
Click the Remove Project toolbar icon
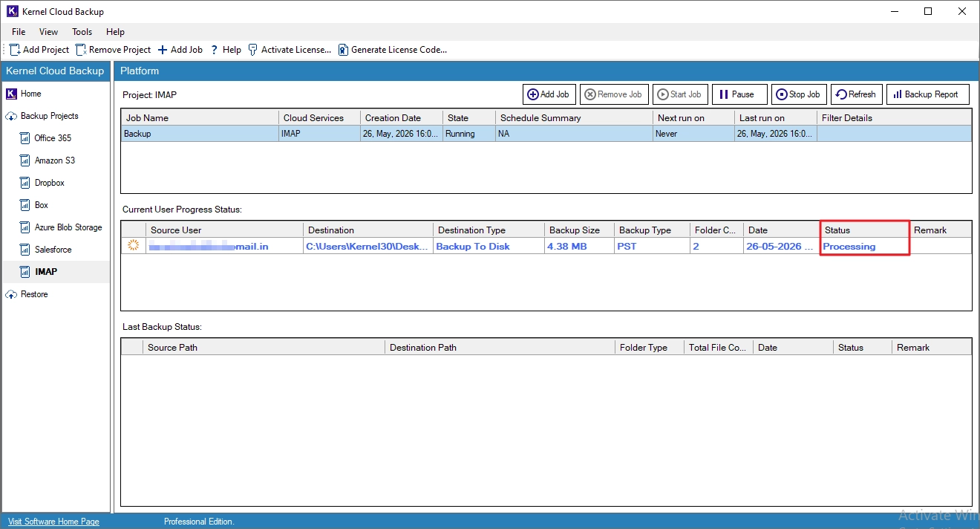[x=81, y=50]
